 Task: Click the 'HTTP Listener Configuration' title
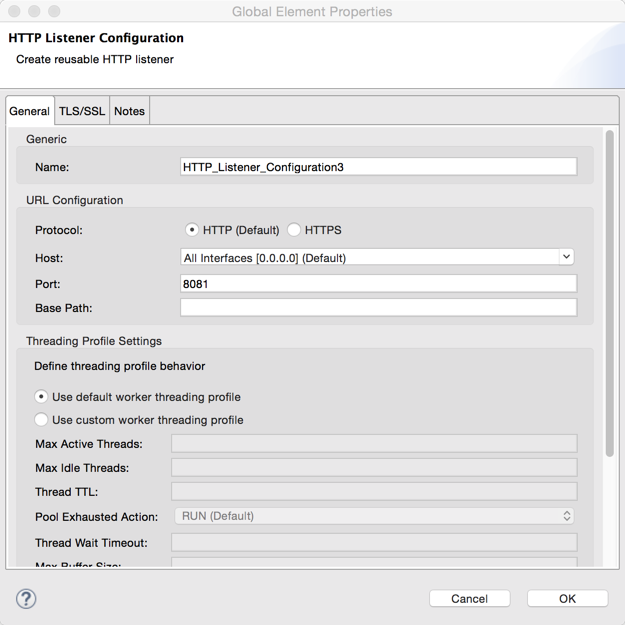(96, 38)
